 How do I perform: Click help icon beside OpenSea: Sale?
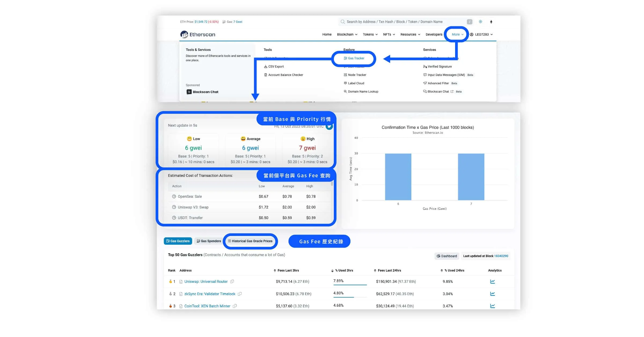(174, 196)
